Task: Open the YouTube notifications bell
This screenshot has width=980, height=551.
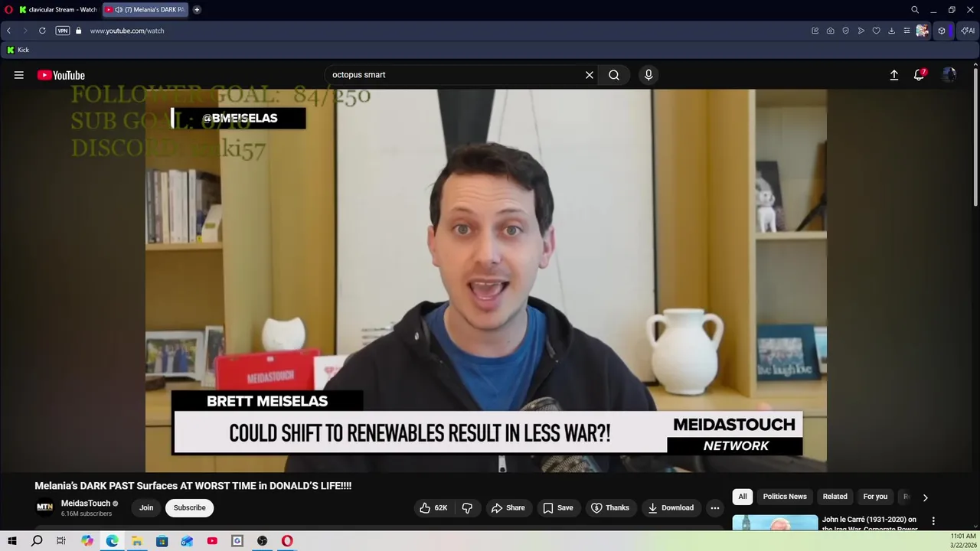Action: (x=920, y=75)
